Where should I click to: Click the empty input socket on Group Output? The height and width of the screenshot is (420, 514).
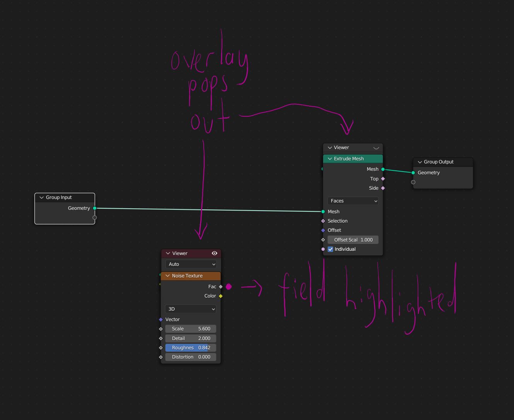[413, 182]
